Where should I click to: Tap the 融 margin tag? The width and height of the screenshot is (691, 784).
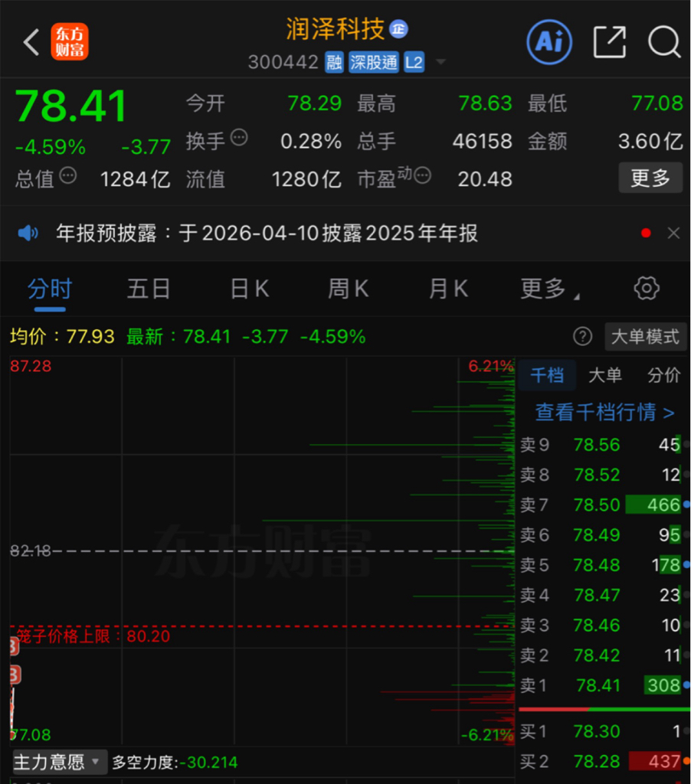[334, 63]
